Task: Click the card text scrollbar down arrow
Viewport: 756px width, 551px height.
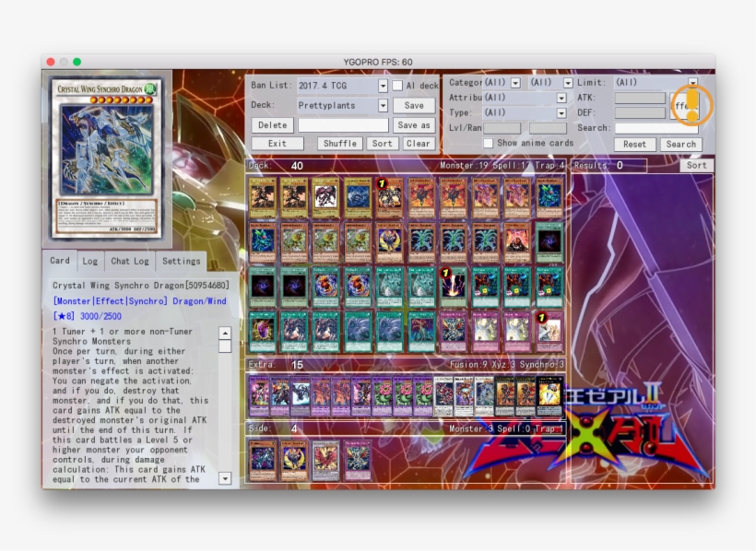Action: pyautogui.click(x=225, y=478)
